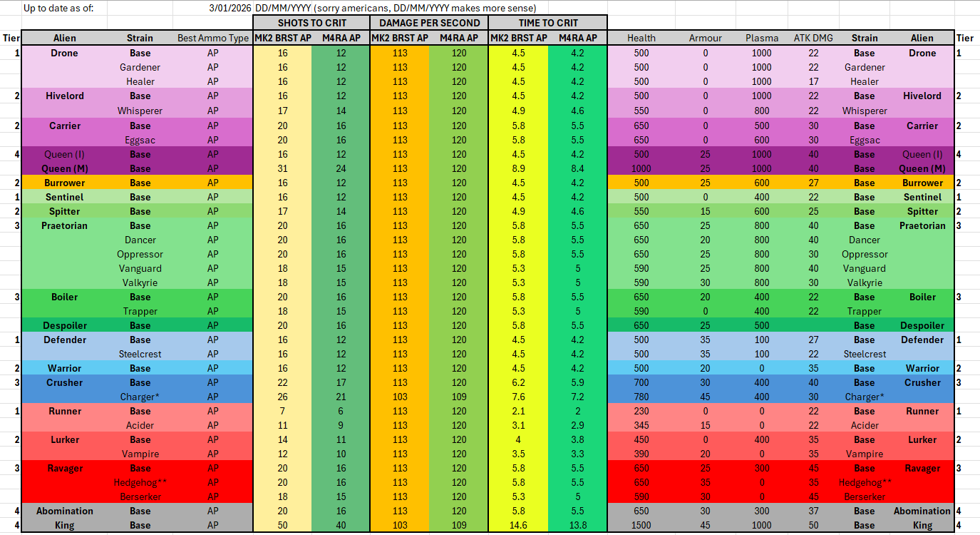Click the Armour column header cell
This screenshot has width=980, height=535.
click(706, 38)
